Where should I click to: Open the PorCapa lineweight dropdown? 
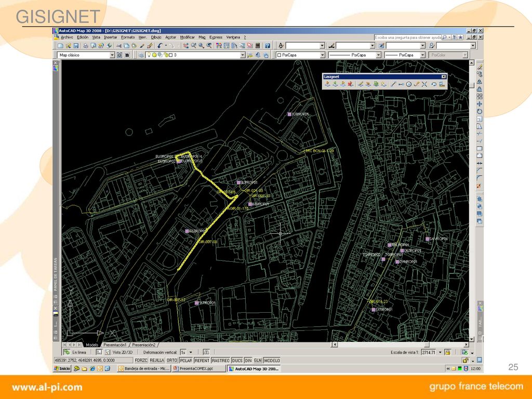(x=422, y=55)
